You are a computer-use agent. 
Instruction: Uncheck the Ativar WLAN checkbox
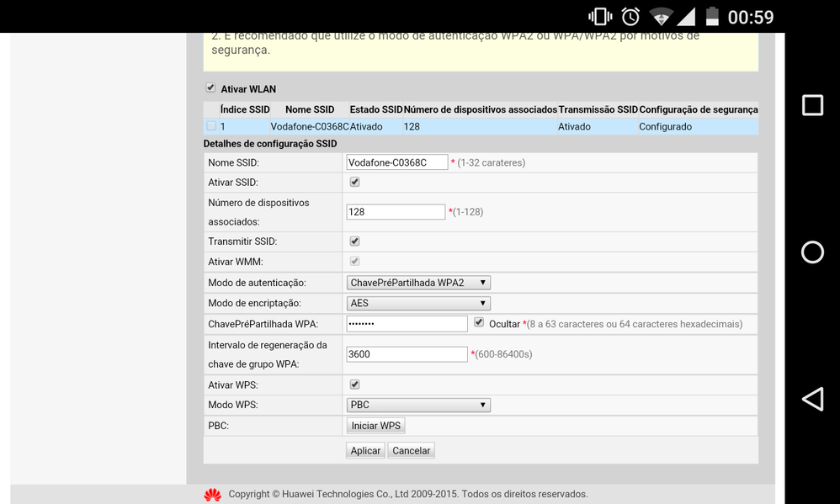coord(210,88)
